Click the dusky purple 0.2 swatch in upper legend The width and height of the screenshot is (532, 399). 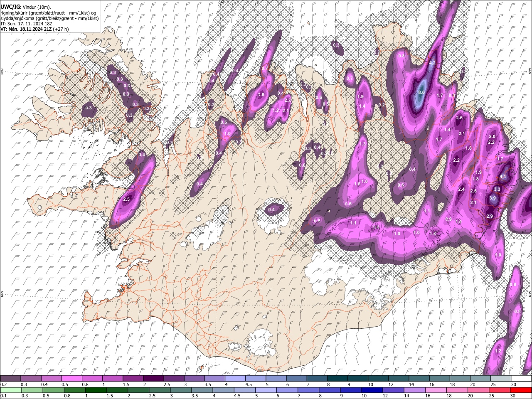(x=10, y=379)
